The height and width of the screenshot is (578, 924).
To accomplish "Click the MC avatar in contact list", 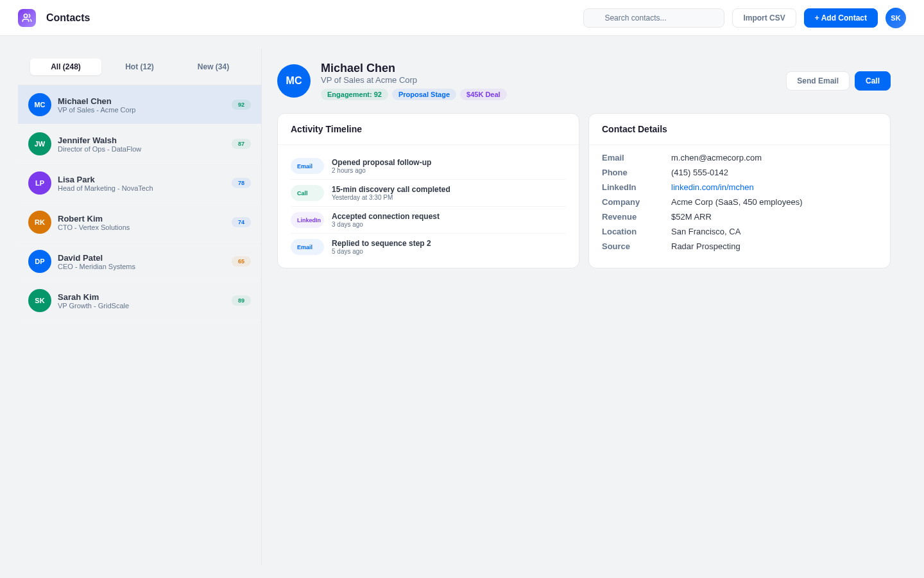I will click(40, 105).
